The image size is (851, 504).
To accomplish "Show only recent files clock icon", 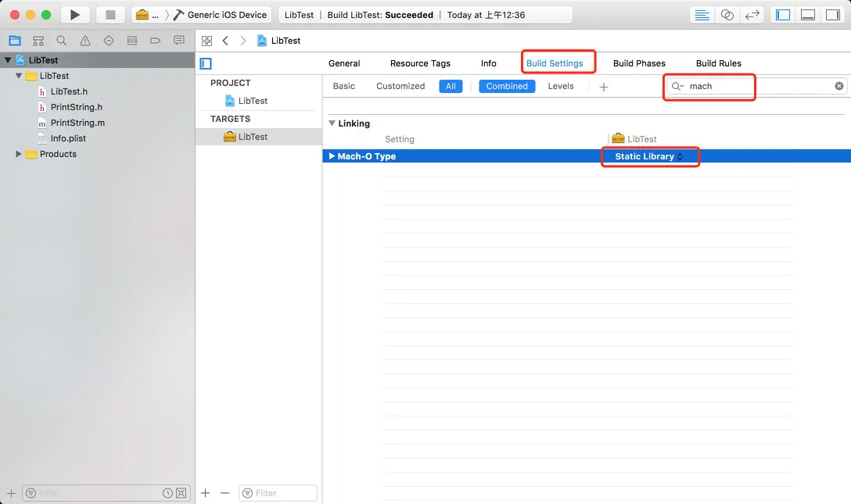I will 167,492.
